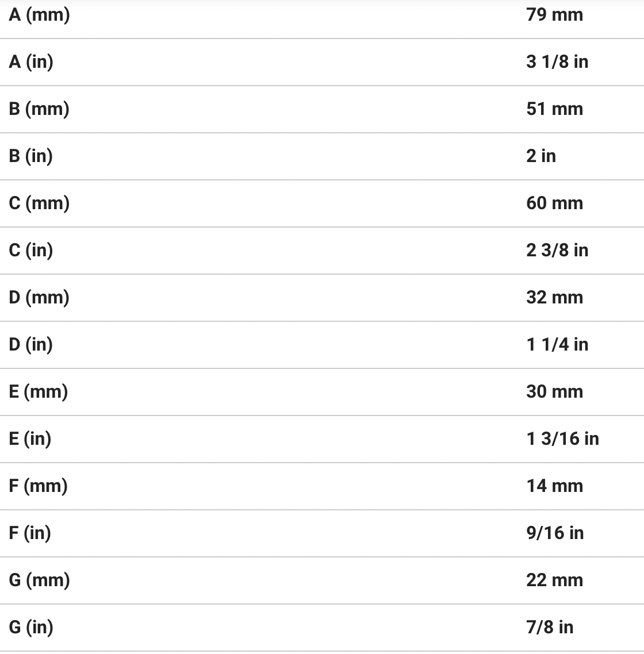Click the 1 1/4 in value
Viewport: 644px width, 654px height.
[x=557, y=344]
